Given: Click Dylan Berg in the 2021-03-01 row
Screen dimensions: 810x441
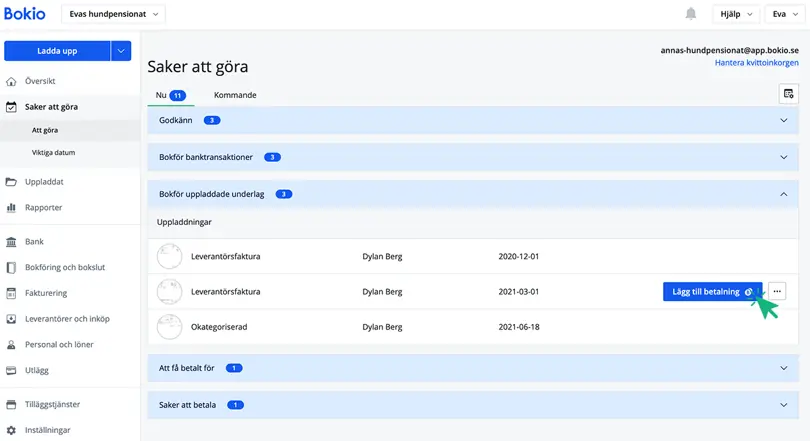Looking at the screenshot, I should click(x=382, y=292).
